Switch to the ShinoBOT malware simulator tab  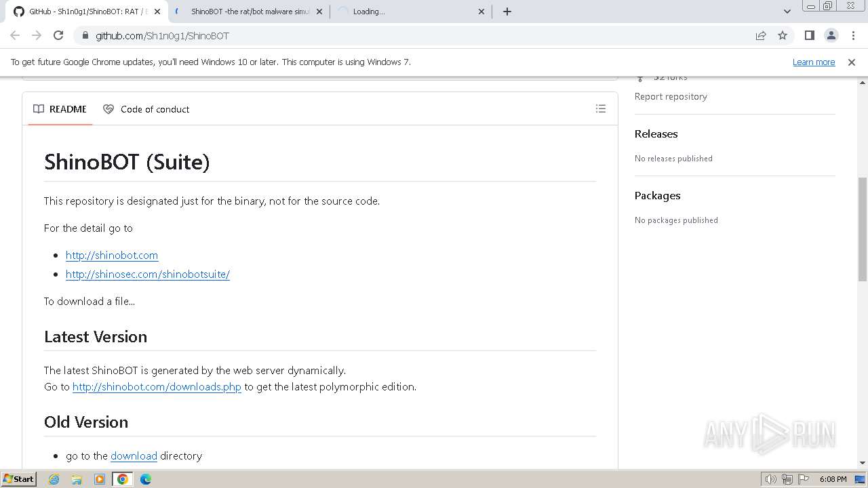coord(248,12)
